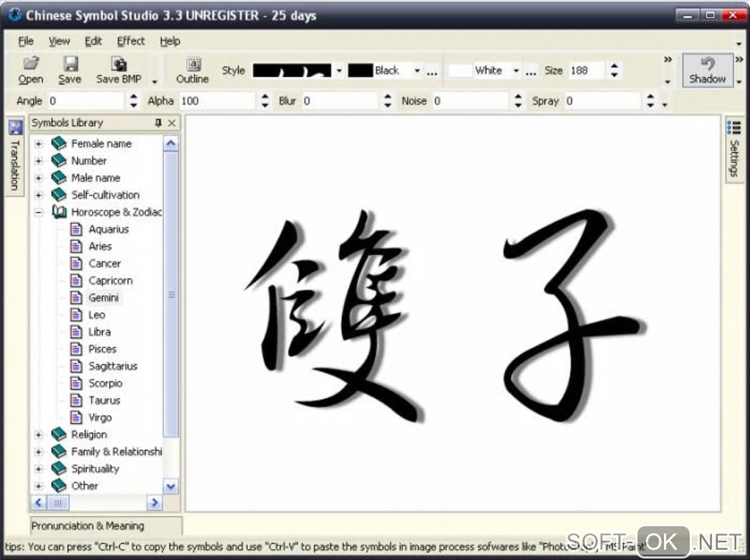The width and height of the screenshot is (750, 560).
Task: Select the Capricorn symbol page icon
Action: (76, 281)
